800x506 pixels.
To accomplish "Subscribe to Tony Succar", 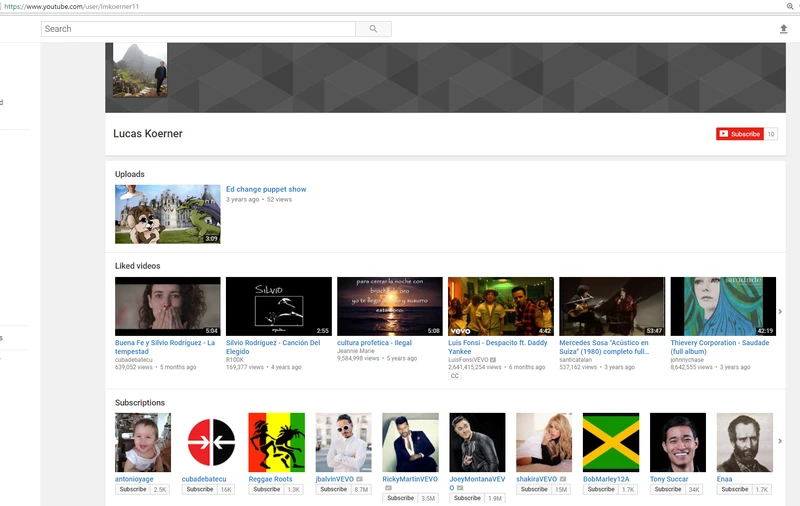I will pyautogui.click(x=667, y=489).
